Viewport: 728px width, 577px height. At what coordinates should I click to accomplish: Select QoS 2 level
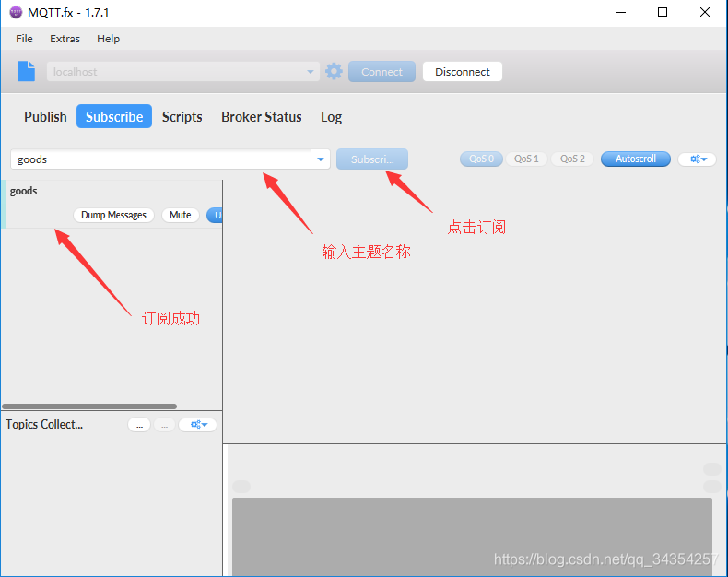(572, 159)
